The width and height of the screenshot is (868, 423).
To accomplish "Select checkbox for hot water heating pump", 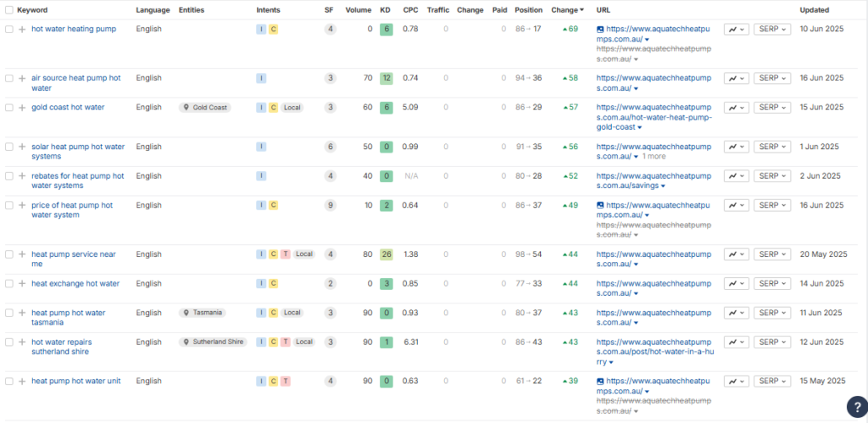I will click(8, 30).
